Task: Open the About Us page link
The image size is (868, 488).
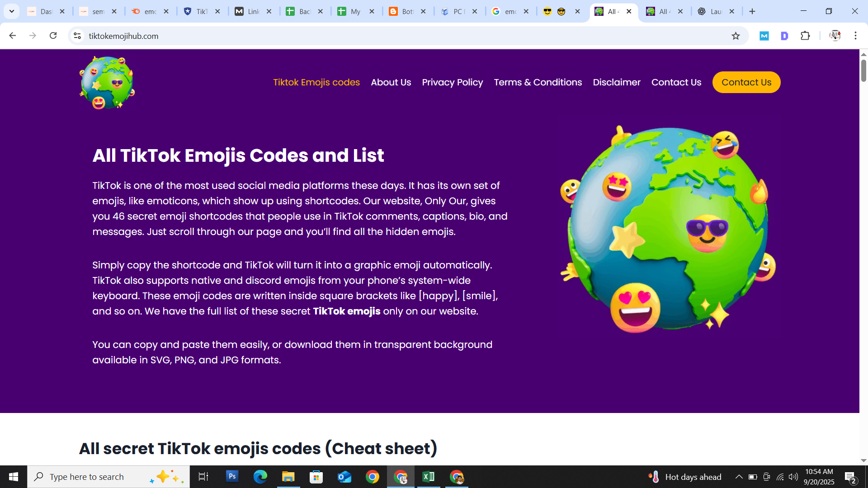Action: pos(391,82)
